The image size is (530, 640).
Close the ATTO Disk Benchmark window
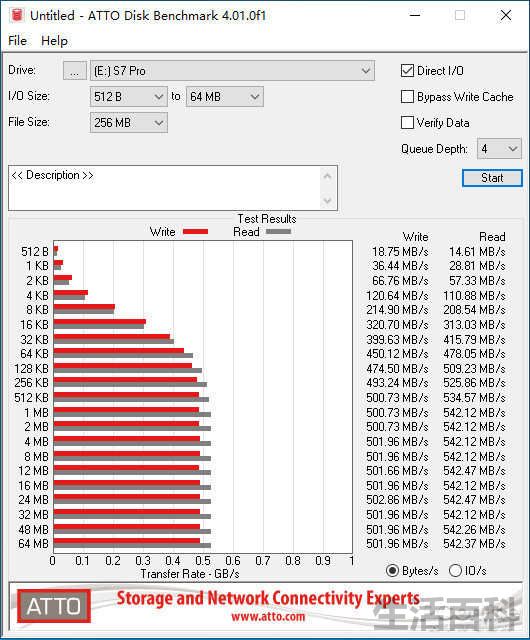[x=506, y=16]
